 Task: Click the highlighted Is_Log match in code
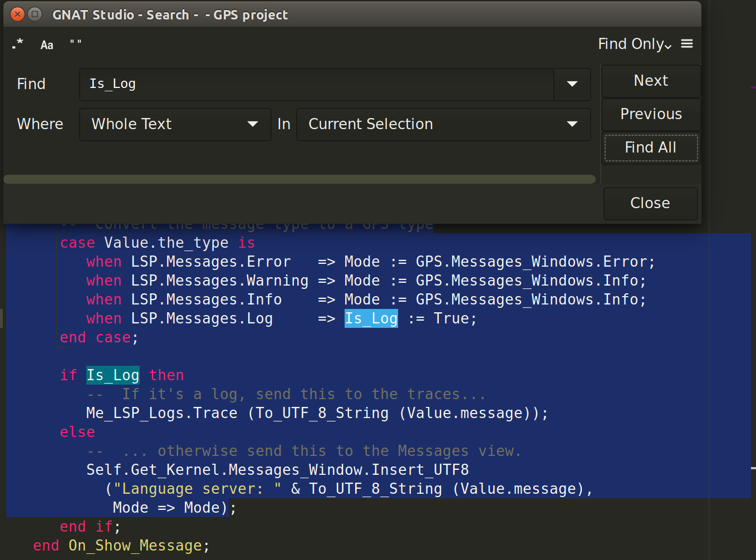point(371,318)
